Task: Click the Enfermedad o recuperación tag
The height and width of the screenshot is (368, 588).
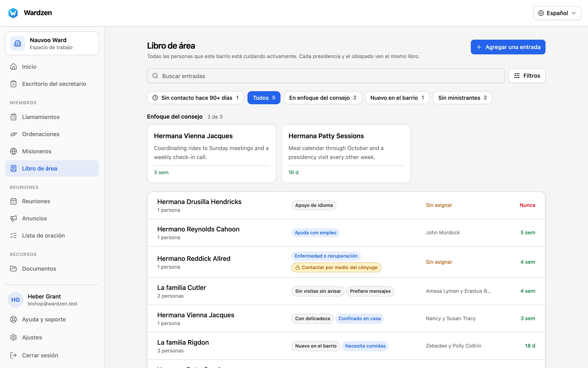Action: (x=326, y=256)
